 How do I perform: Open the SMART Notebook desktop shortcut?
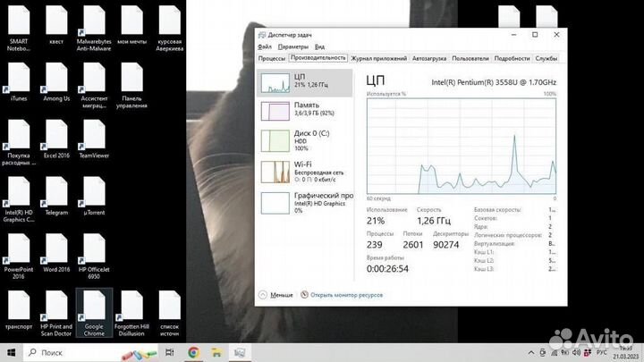[19, 28]
